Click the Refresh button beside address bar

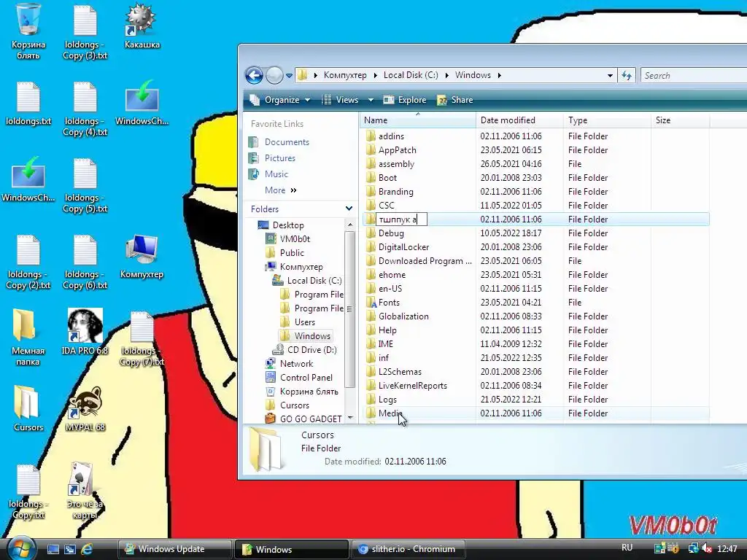coord(627,75)
